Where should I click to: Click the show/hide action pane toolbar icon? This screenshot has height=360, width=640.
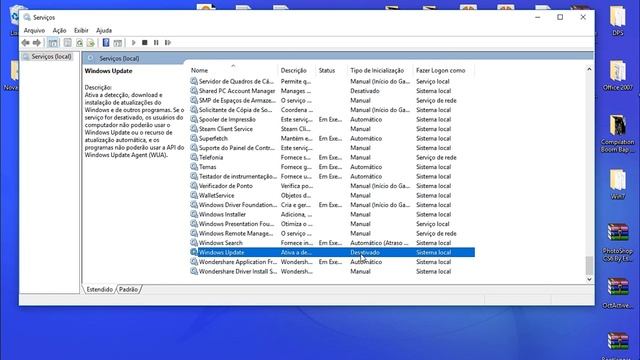click(118, 42)
